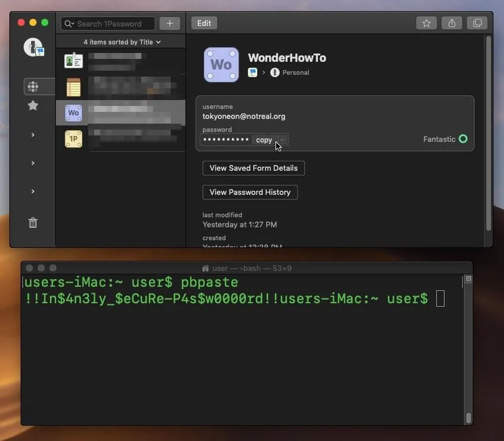
Task: Click the Terminal window scrollbar
Action: [469, 417]
